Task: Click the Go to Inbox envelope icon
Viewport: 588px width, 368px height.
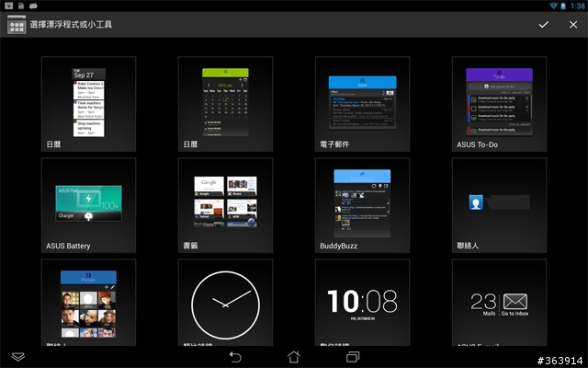Action: (x=515, y=301)
